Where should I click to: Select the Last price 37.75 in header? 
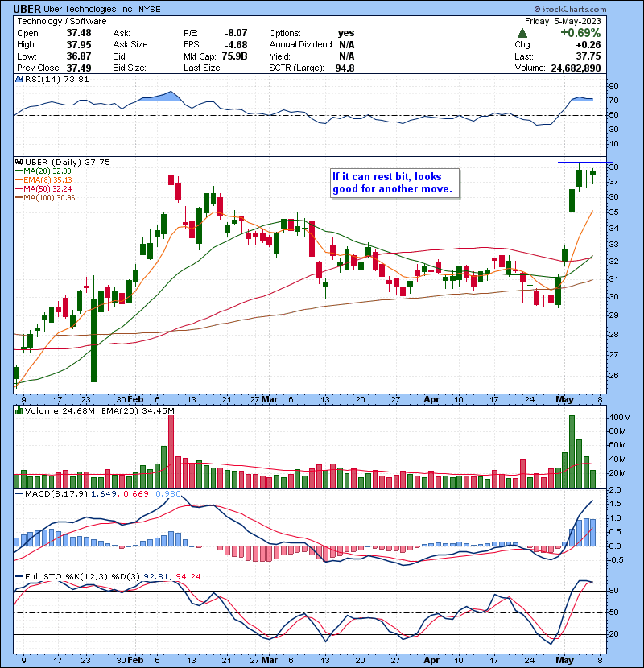pos(588,56)
